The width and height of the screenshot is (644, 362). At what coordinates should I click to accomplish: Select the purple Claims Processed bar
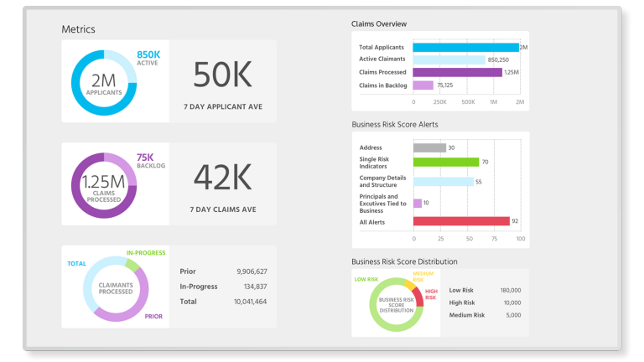pos(457,73)
